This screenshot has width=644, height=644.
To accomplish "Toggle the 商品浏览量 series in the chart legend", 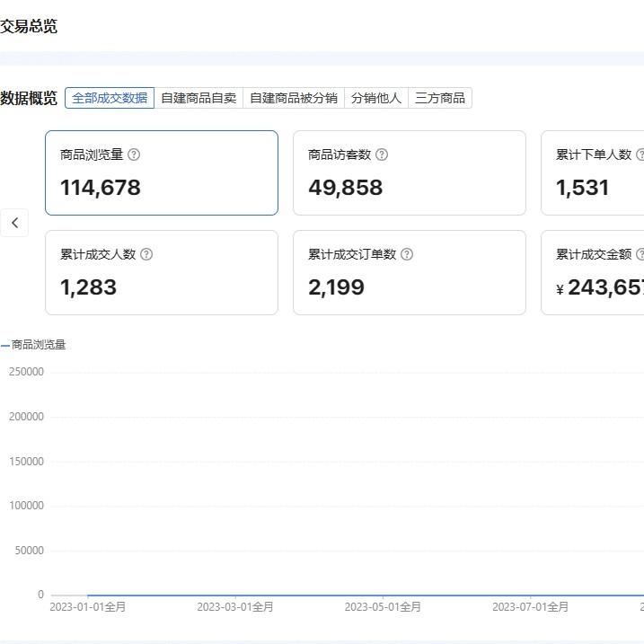I will [38, 344].
